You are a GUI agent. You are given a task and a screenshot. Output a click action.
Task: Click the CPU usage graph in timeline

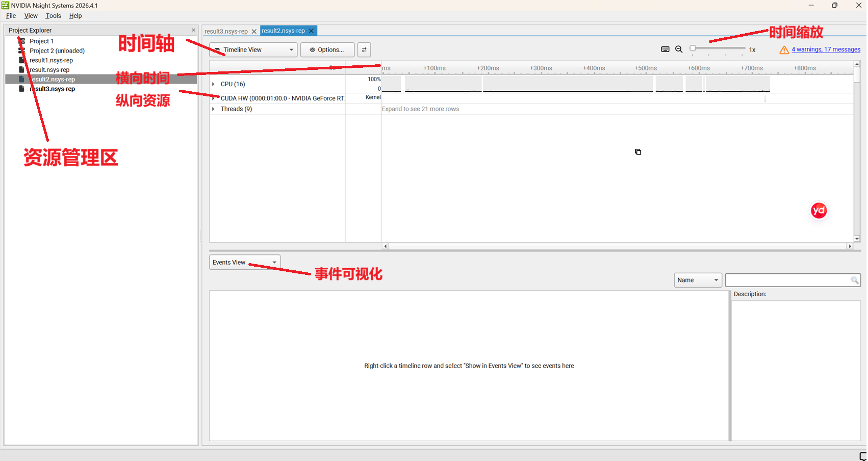click(576, 84)
